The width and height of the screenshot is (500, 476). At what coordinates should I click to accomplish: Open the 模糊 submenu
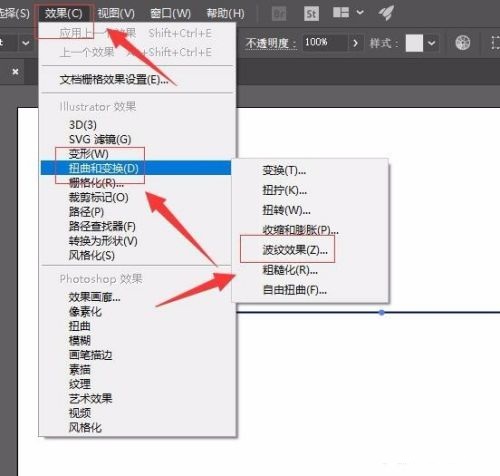coord(138,340)
